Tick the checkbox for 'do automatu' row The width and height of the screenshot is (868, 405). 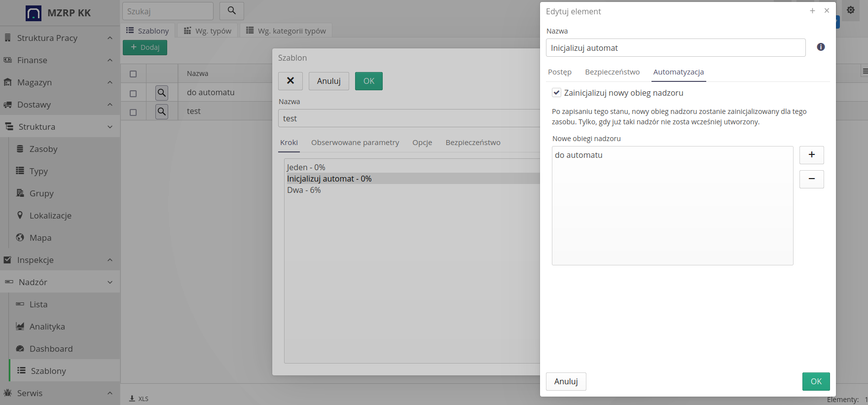pyautogui.click(x=133, y=93)
